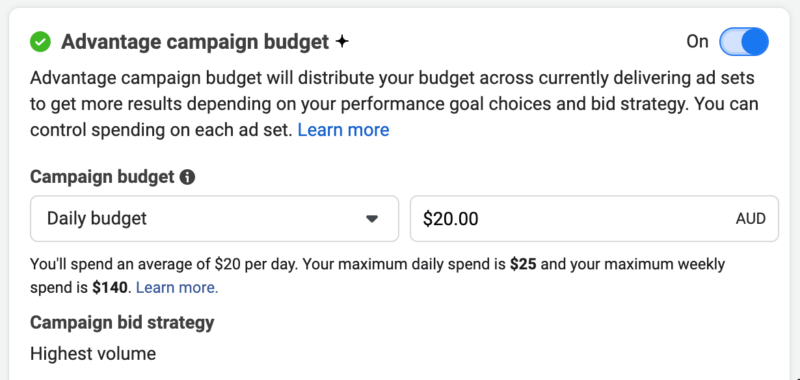Click the Campaign bid strategy heading
Image resolution: width=800 pixels, height=380 pixels.
coord(122,323)
